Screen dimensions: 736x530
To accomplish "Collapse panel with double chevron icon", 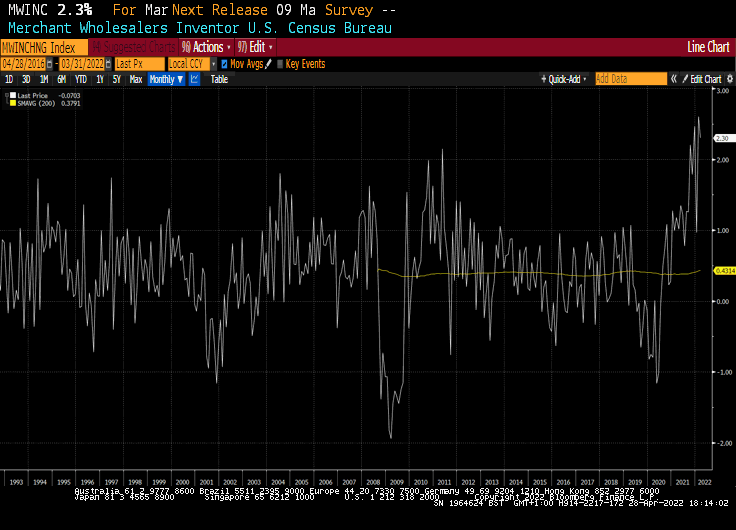I will tap(674, 79).
